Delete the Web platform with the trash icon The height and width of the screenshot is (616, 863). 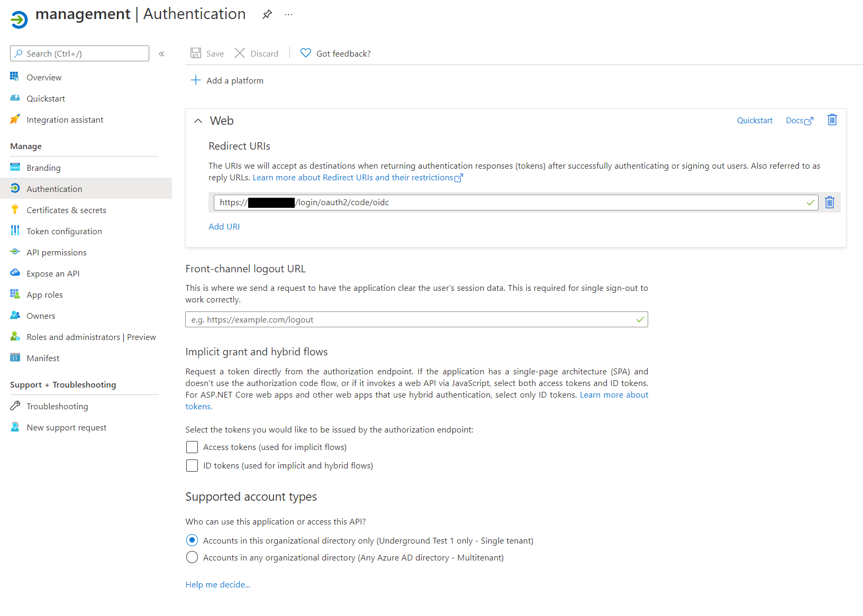(832, 120)
